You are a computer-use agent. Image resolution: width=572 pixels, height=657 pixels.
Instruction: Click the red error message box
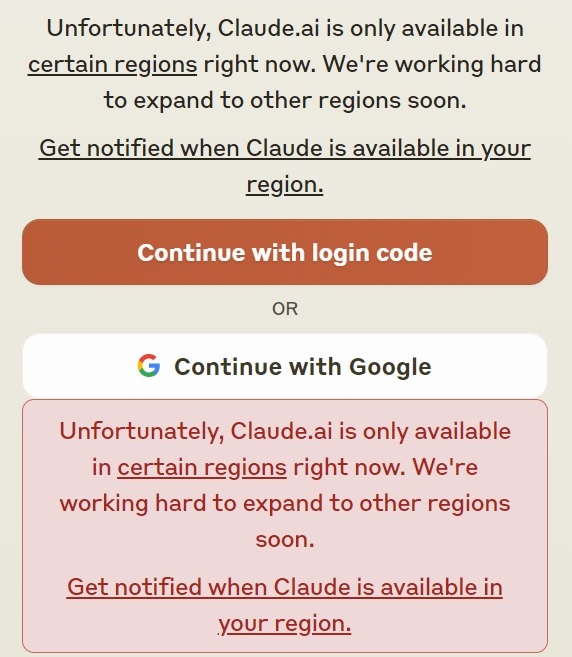click(x=285, y=526)
